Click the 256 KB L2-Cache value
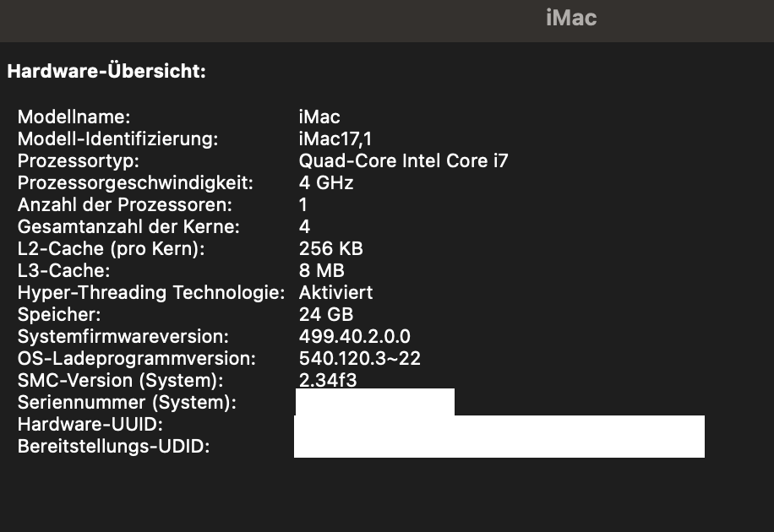The image size is (774, 532). [330, 248]
